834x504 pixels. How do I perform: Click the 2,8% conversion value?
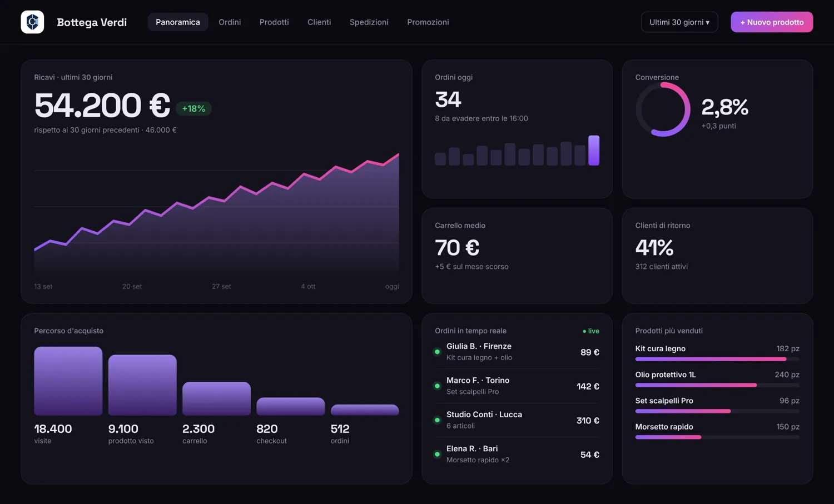pyautogui.click(x=725, y=107)
